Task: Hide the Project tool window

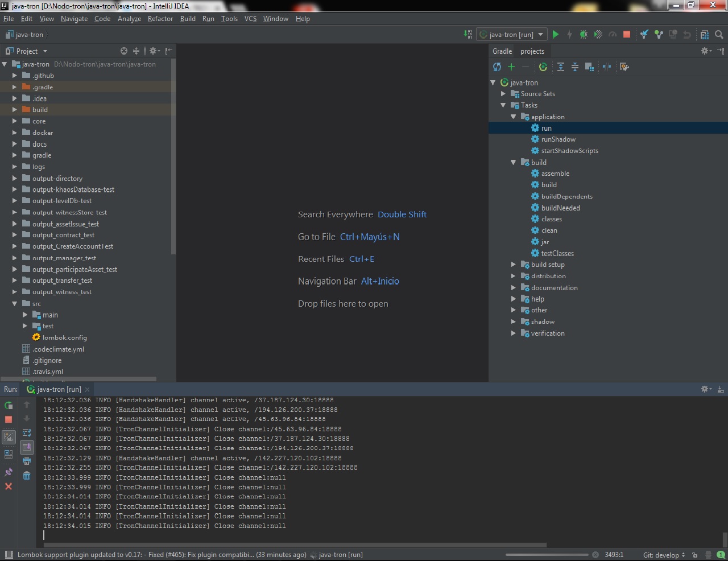Action: (x=169, y=51)
